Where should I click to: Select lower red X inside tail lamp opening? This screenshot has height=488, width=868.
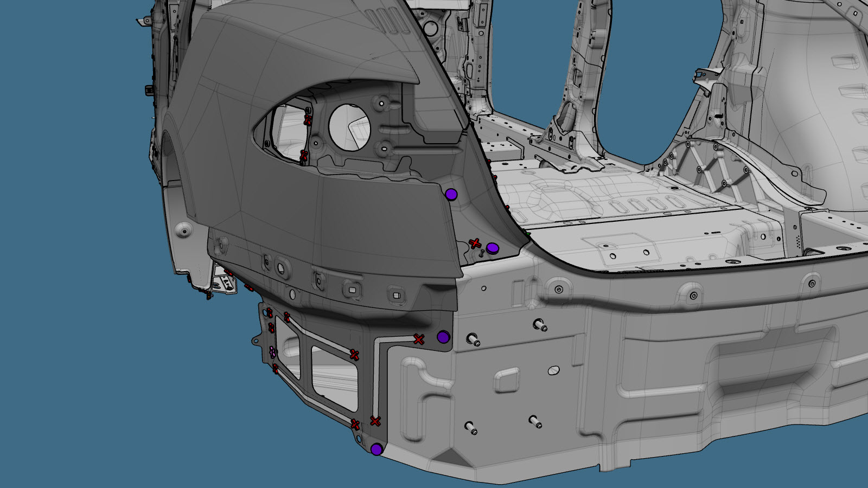tap(304, 156)
